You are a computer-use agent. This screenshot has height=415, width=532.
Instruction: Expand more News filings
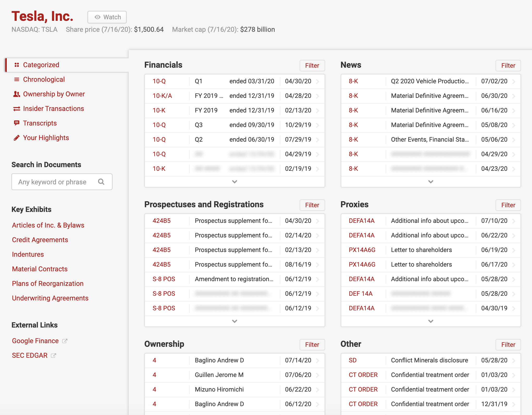tap(431, 182)
